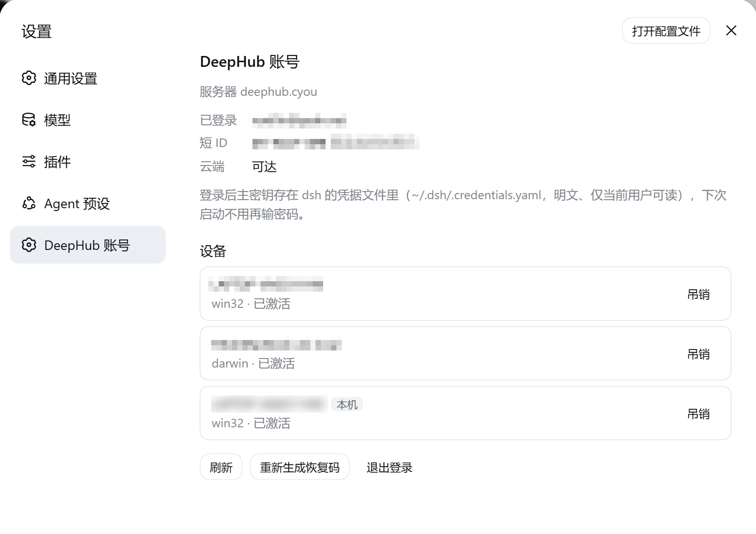Click the blurred name of the darwin device
This screenshot has width=756, height=534.
(277, 345)
